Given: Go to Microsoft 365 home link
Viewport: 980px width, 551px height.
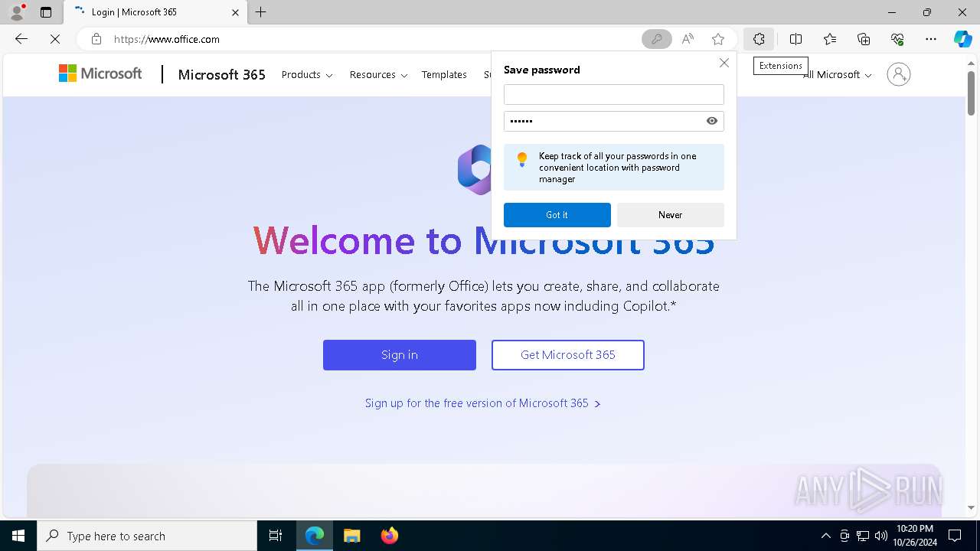Looking at the screenshot, I should 221,74.
